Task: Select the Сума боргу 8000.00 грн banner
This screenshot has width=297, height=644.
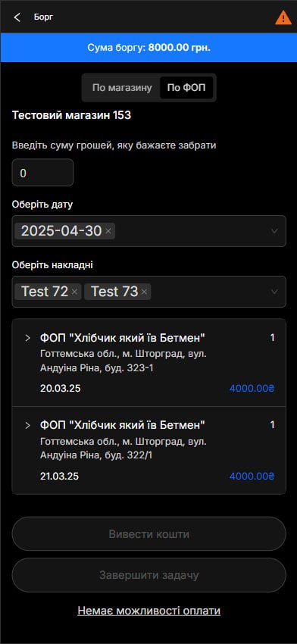Action: 148,48
